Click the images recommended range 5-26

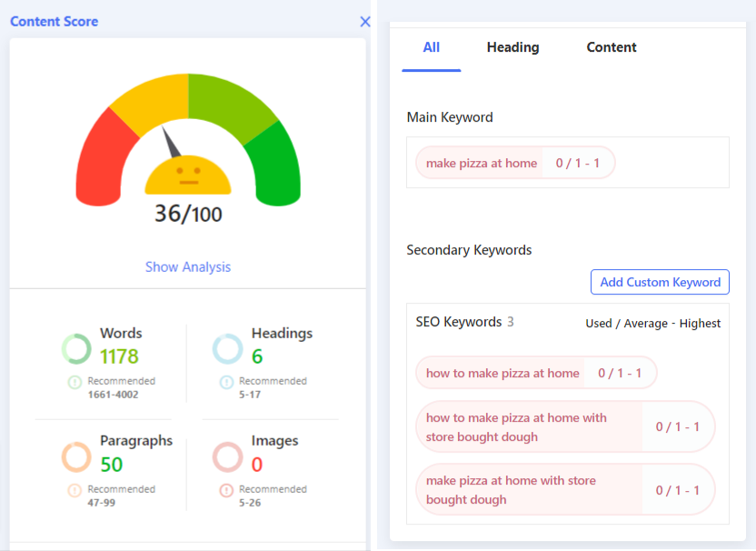[250, 503]
